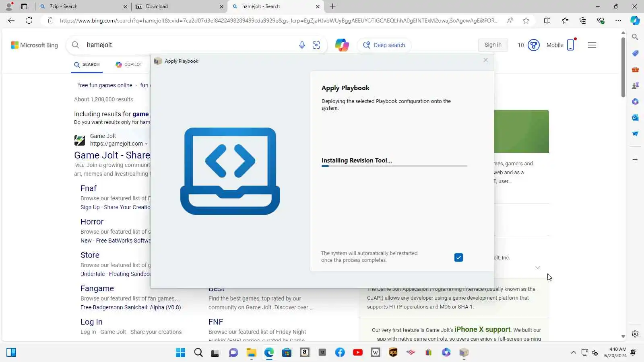Image resolution: width=644 pixels, height=362 pixels.
Task: Open a new browser tab
Action: pyautogui.click(x=333, y=6)
